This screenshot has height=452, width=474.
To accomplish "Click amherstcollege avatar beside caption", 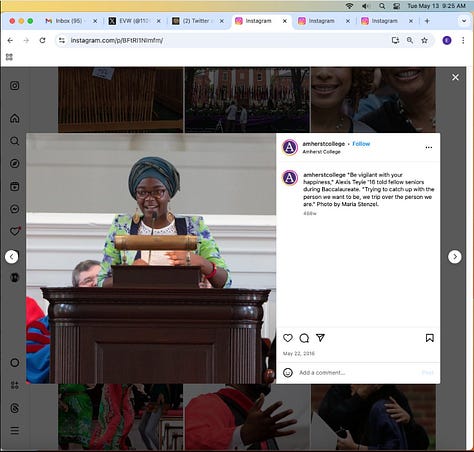I will [290, 178].
